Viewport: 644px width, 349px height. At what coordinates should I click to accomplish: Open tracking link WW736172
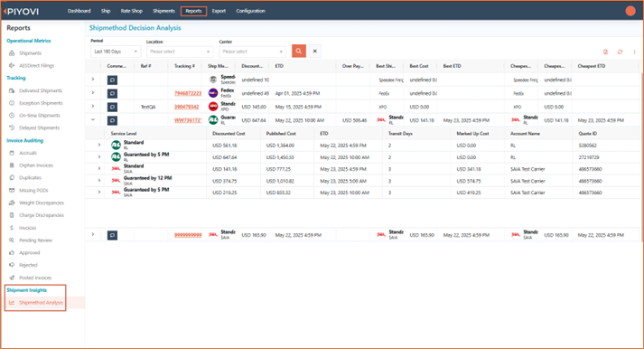click(x=188, y=120)
